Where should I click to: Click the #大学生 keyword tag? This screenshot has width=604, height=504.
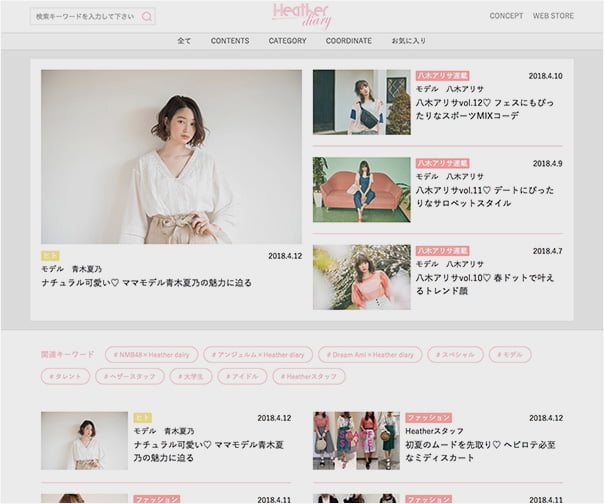click(191, 376)
